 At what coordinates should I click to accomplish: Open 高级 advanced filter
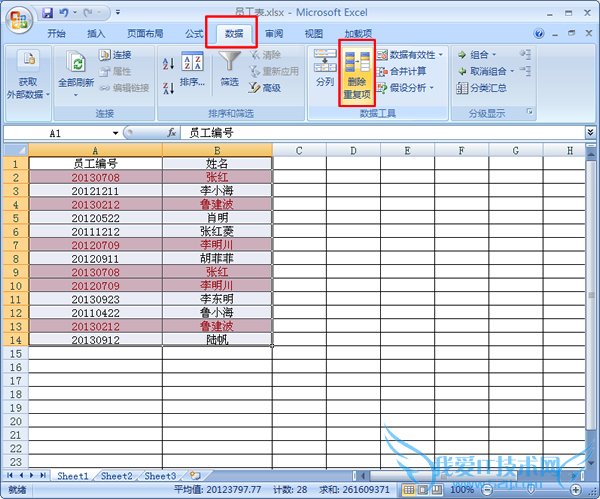click(x=265, y=88)
